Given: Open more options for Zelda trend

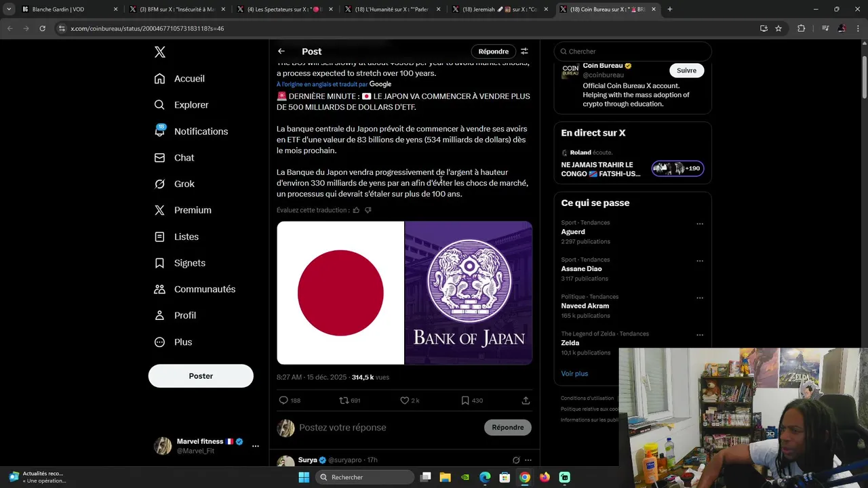Looking at the screenshot, I should point(700,335).
